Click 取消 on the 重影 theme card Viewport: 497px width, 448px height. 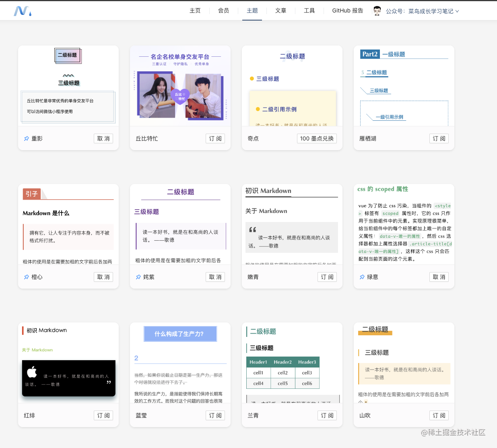click(x=103, y=138)
